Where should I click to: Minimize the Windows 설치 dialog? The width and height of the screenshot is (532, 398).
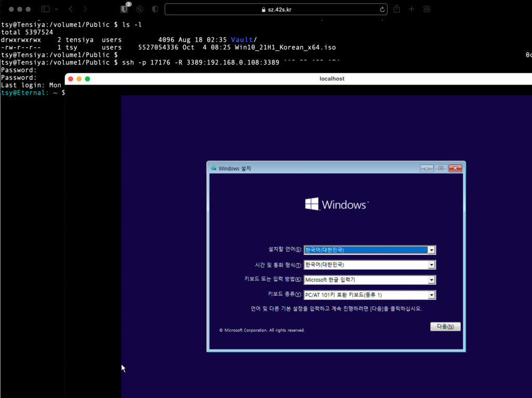(427, 168)
